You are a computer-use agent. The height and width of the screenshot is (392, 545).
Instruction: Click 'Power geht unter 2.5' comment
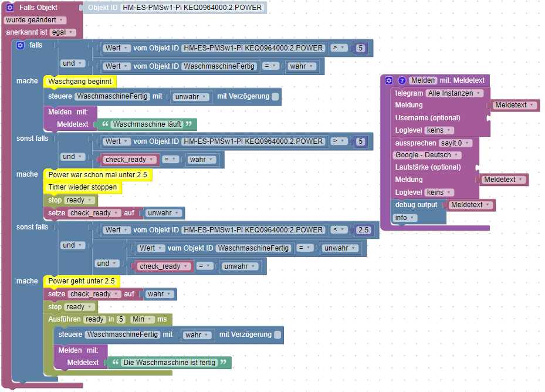pyautogui.click(x=82, y=281)
